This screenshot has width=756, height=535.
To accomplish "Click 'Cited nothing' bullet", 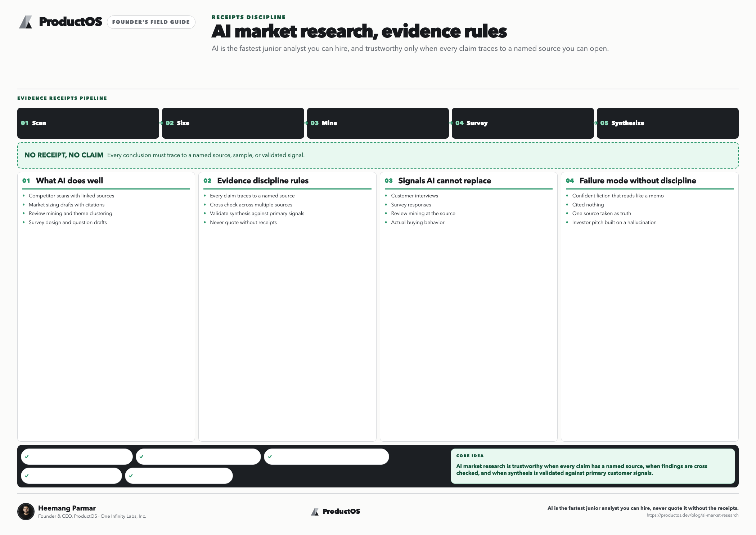I will tap(588, 205).
